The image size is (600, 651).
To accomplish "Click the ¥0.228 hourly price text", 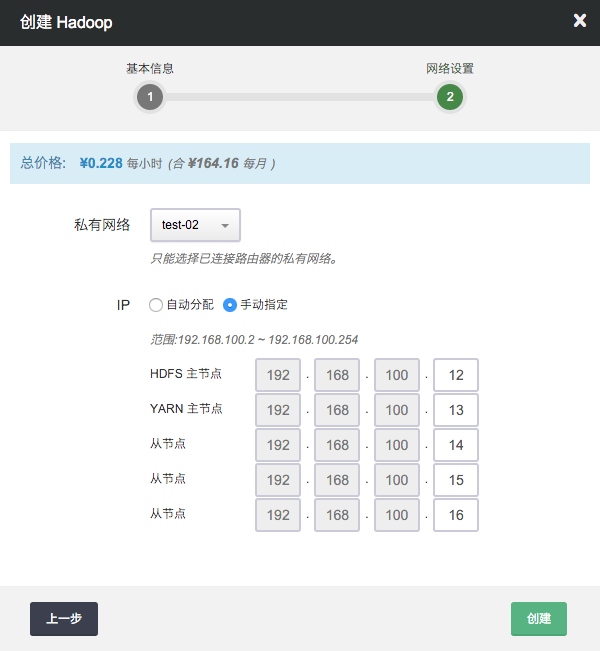I will pyautogui.click(x=101, y=163).
